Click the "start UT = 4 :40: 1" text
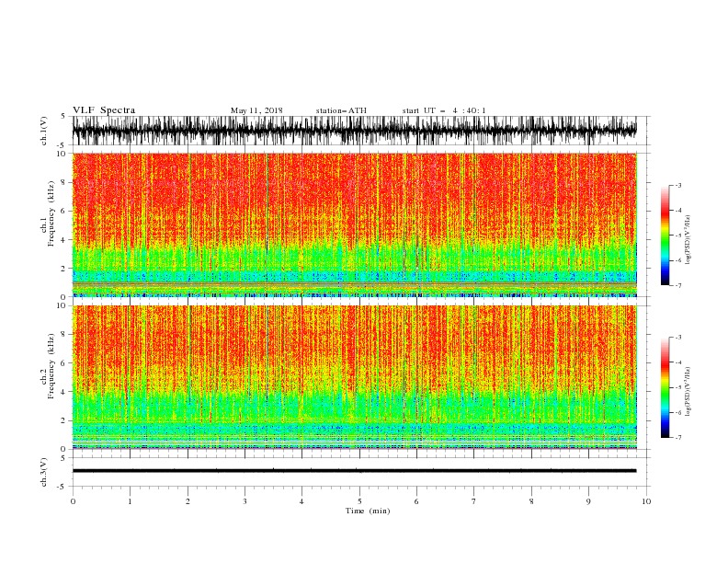 point(444,110)
